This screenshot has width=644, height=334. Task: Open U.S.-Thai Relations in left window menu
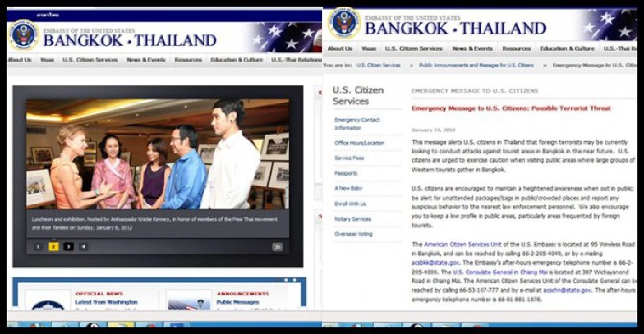click(x=296, y=60)
